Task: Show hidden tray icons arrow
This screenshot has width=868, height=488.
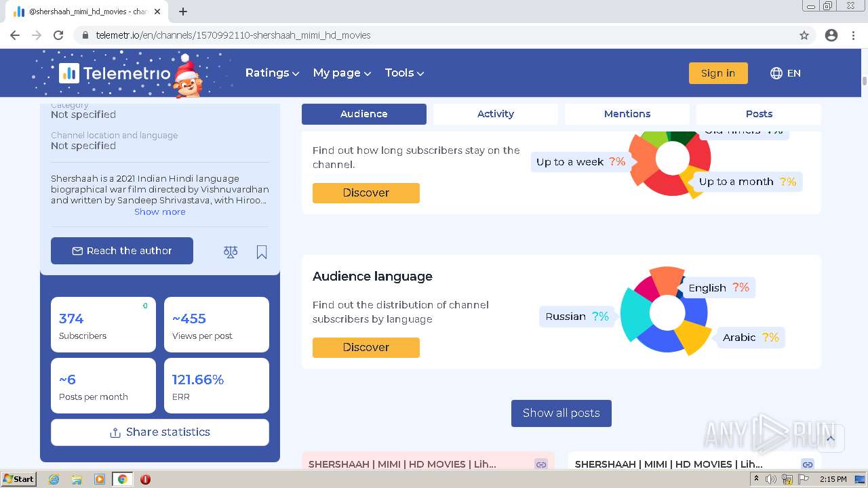Action: click(x=757, y=479)
